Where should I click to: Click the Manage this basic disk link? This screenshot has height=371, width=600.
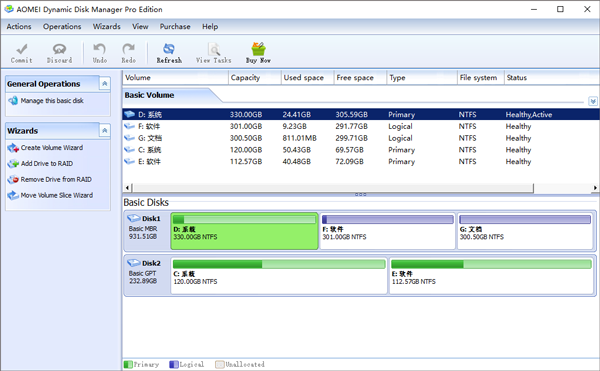point(52,101)
